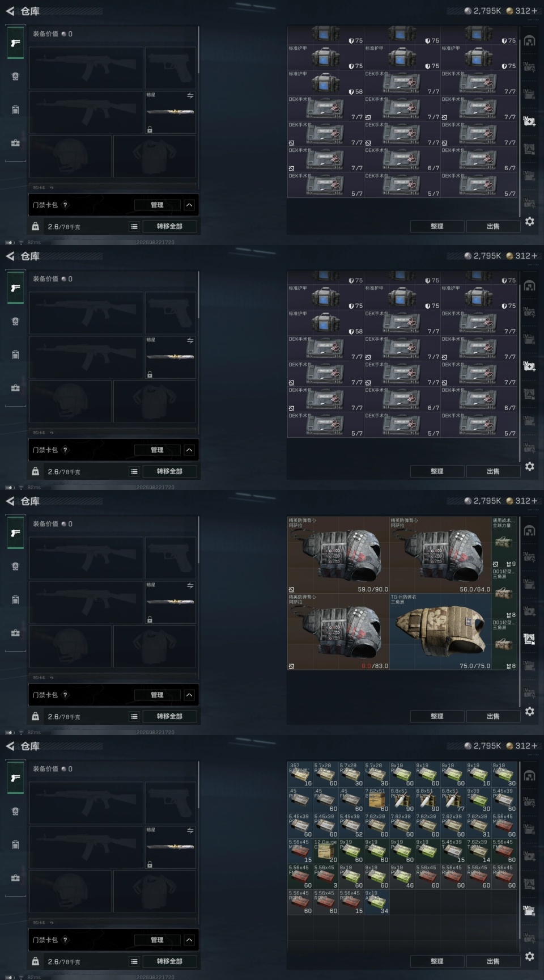Open armor vest sidebar tab in second screenshot

coord(15,321)
